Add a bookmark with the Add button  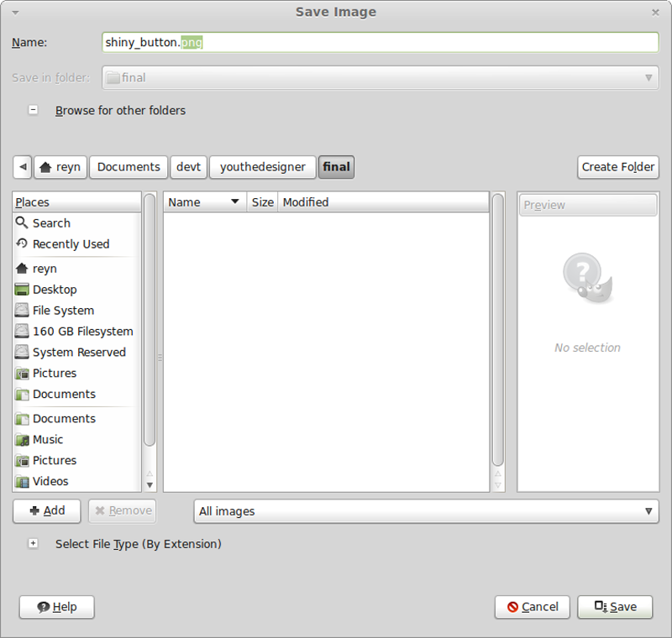(46, 510)
